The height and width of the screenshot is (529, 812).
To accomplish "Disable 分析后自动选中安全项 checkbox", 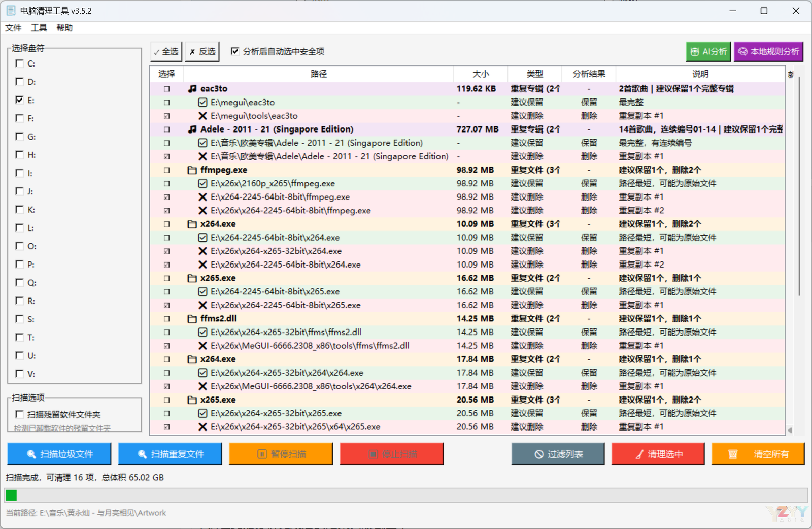I will pyautogui.click(x=235, y=51).
